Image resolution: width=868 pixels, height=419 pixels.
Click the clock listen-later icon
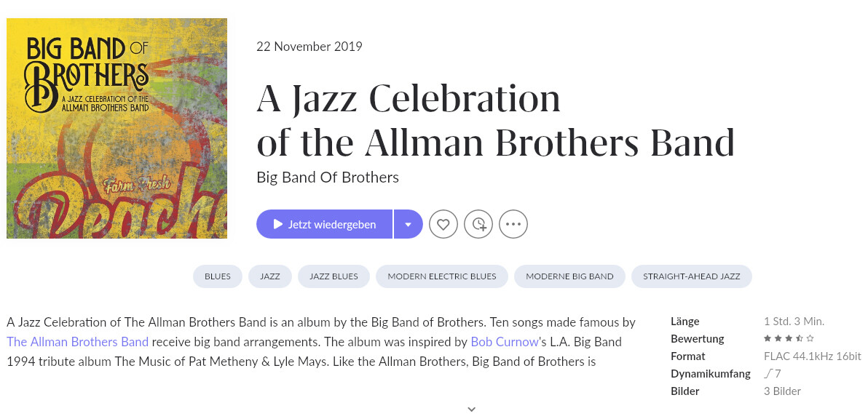click(478, 224)
